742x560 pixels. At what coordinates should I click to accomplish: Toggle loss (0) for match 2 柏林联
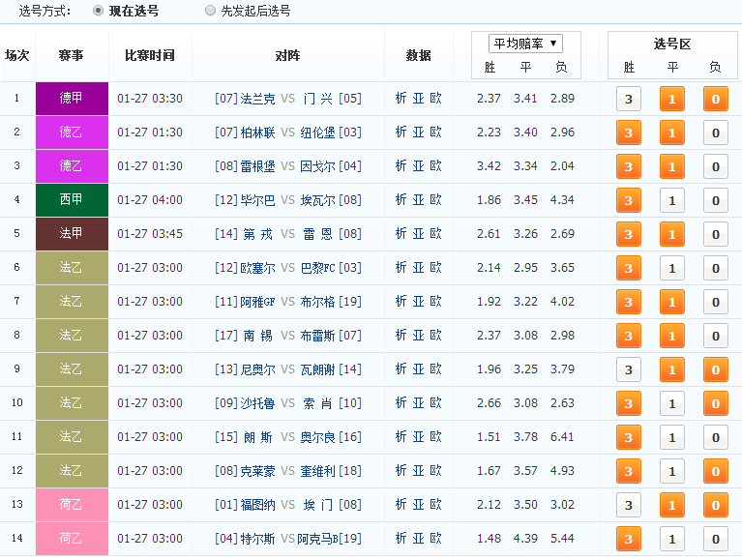pos(716,133)
